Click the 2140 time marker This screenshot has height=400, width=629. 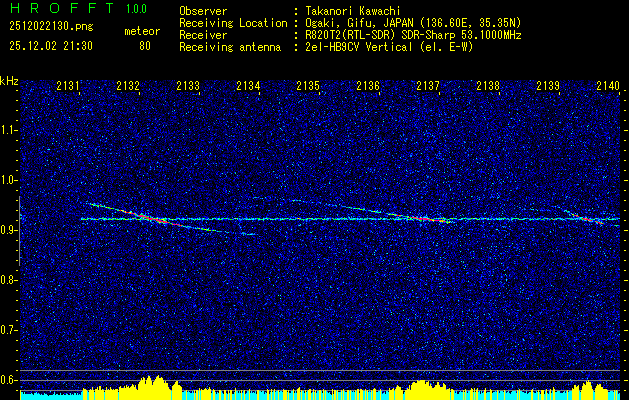click(x=608, y=85)
